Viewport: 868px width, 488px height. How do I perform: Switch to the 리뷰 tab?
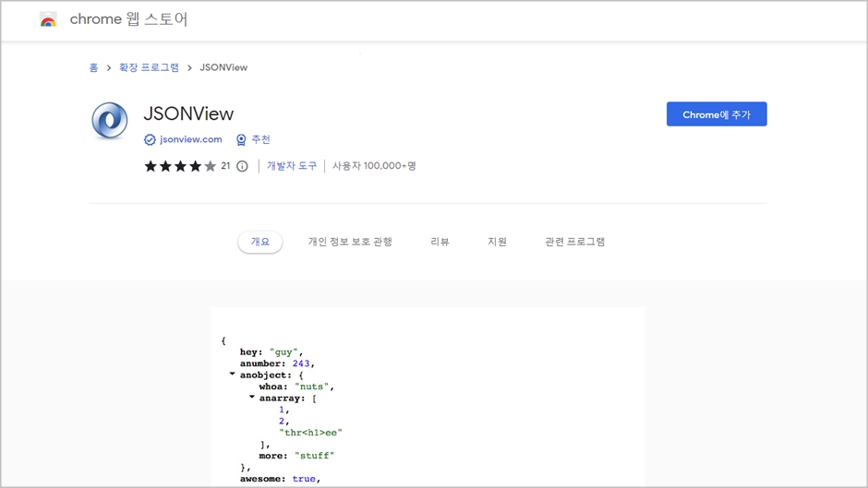tap(440, 242)
